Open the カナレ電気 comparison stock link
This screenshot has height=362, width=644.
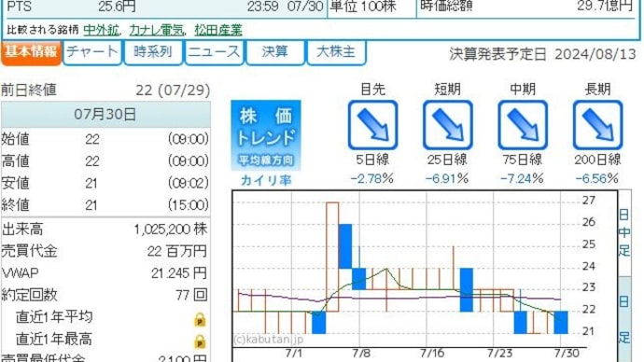[157, 30]
